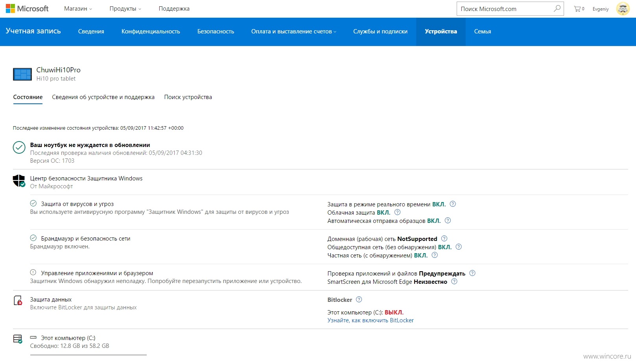Image resolution: width=636 pixels, height=364 pixels.
Task: Click the Microsoft logo
Action: point(27,9)
